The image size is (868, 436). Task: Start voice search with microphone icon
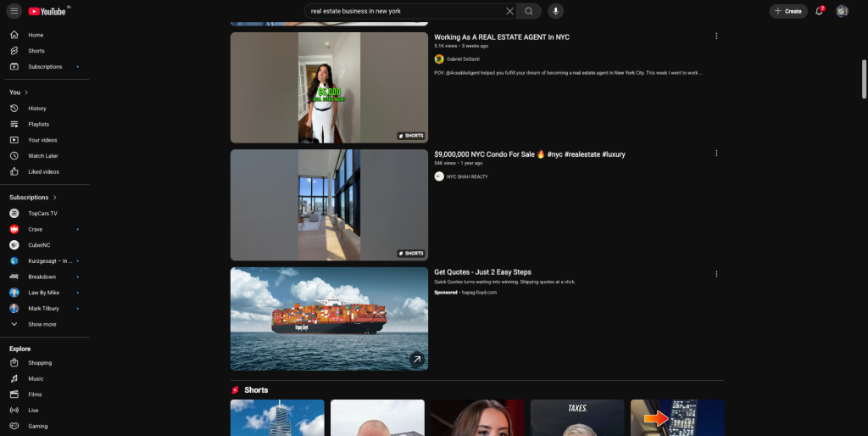tap(555, 11)
